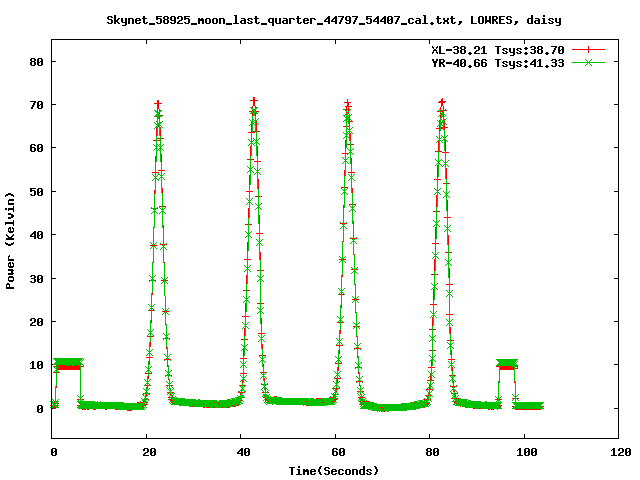Click y-axis tick label 80
Screen dimensions: 640x480
pyautogui.click(x=36, y=62)
